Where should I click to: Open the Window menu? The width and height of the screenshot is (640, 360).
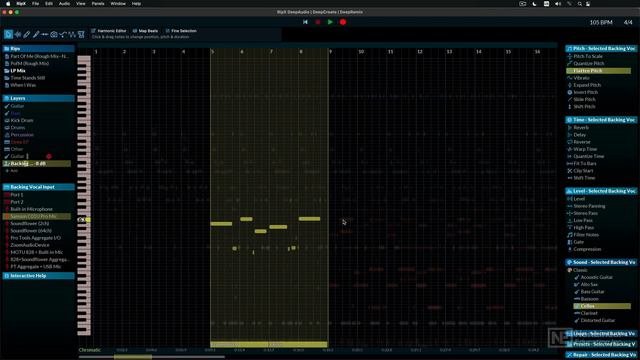[x=118, y=4]
